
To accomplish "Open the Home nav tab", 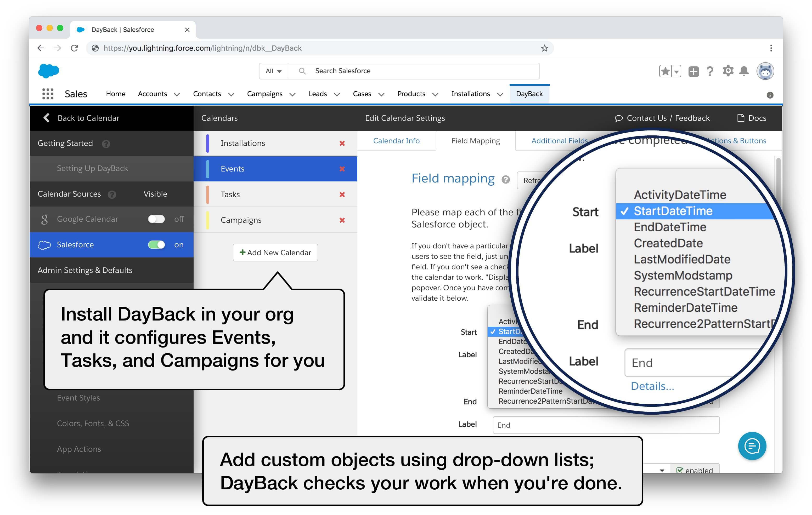I will tap(116, 94).
